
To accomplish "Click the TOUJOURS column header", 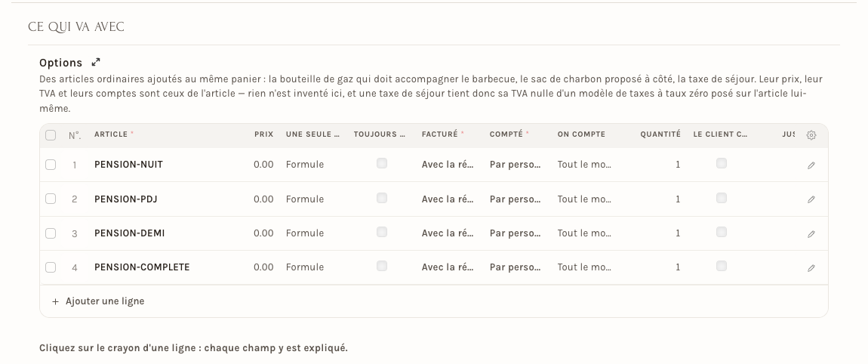I will [380, 134].
